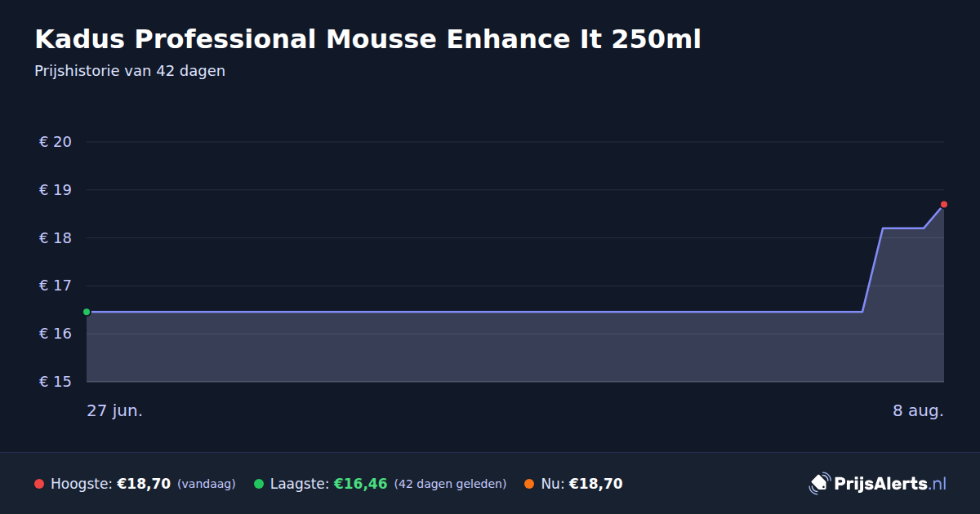Select the red highest-price marker on chart
The width and height of the screenshot is (980, 514).
[944, 204]
